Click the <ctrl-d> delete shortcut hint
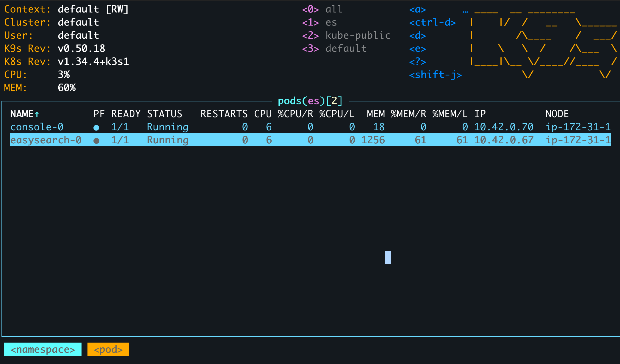The image size is (620, 364). point(432,22)
